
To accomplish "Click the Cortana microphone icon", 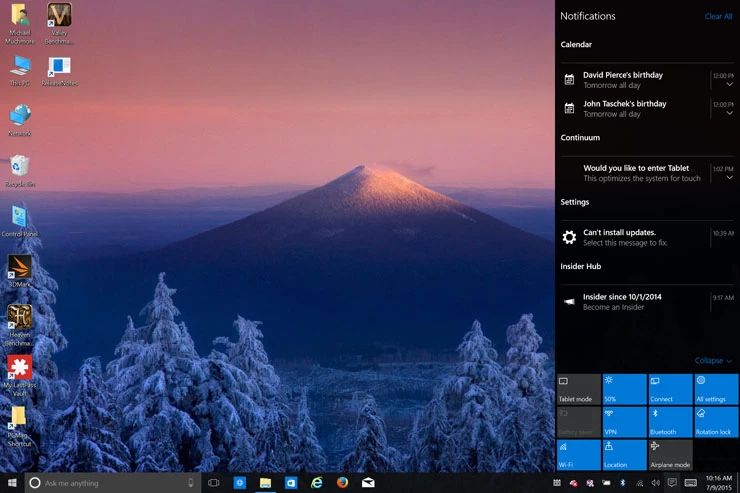I will pos(191,483).
